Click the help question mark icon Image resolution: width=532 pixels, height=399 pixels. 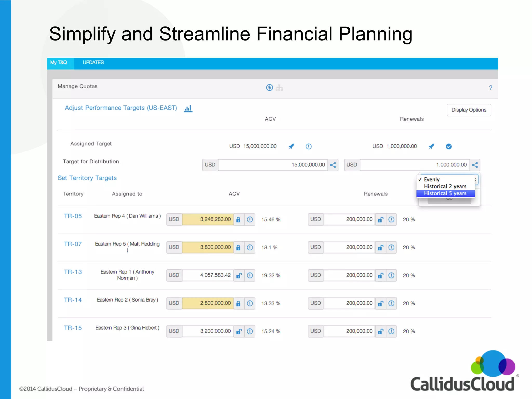(490, 88)
